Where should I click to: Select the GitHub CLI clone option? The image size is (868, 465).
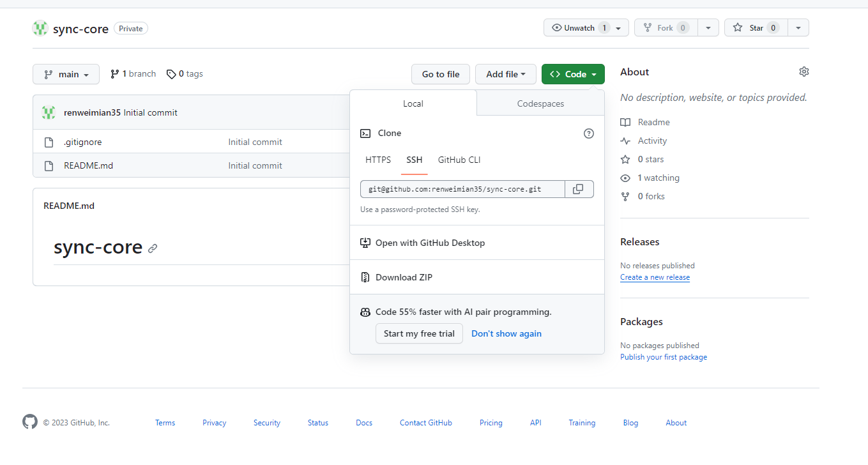click(459, 160)
